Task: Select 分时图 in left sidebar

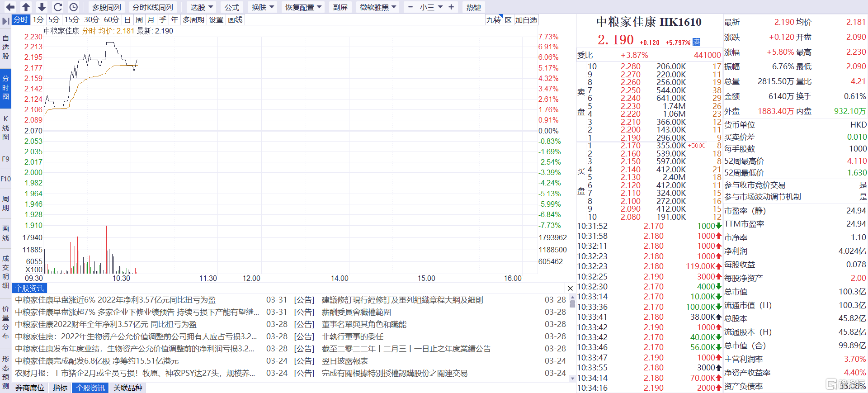Action: click(5, 87)
